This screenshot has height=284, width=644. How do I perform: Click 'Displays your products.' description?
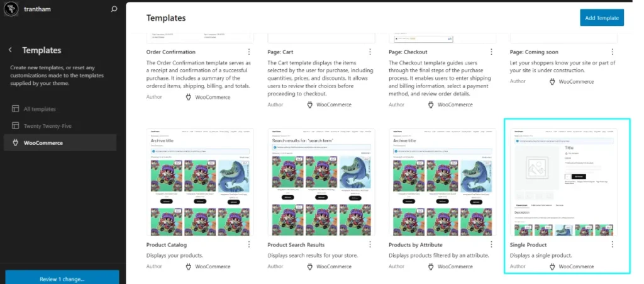click(x=175, y=255)
